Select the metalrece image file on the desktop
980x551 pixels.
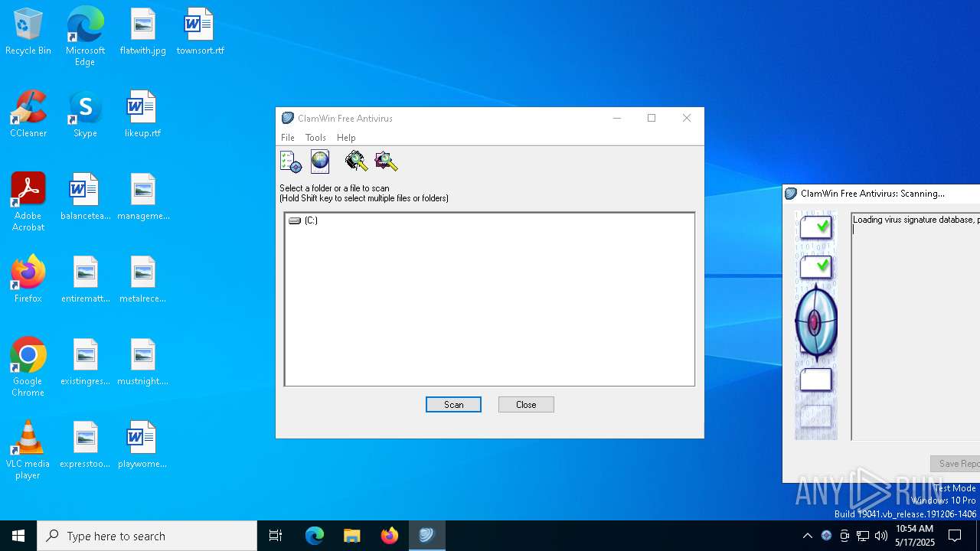pyautogui.click(x=143, y=280)
